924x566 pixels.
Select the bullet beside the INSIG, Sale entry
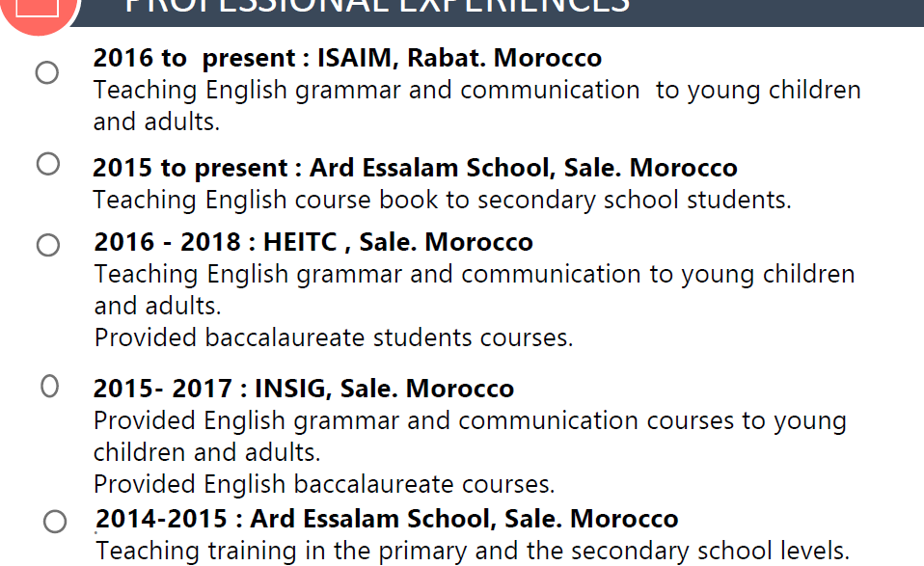50,387
